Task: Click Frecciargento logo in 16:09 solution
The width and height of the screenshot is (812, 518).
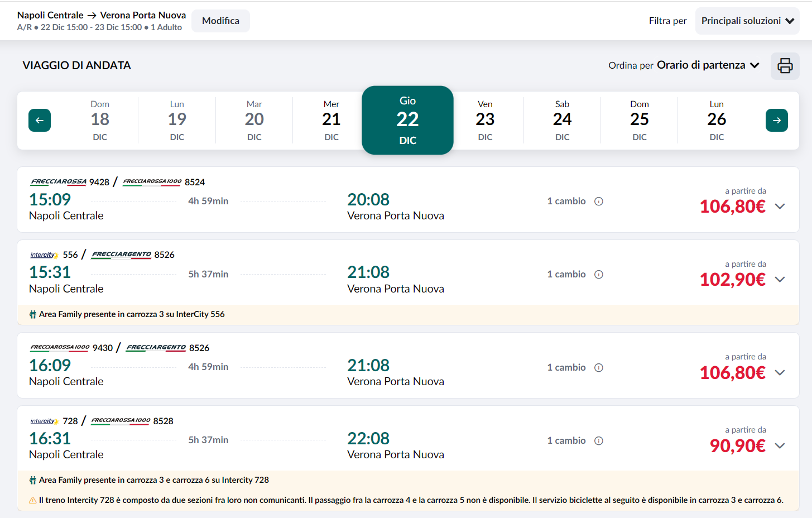Action: tap(156, 348)
